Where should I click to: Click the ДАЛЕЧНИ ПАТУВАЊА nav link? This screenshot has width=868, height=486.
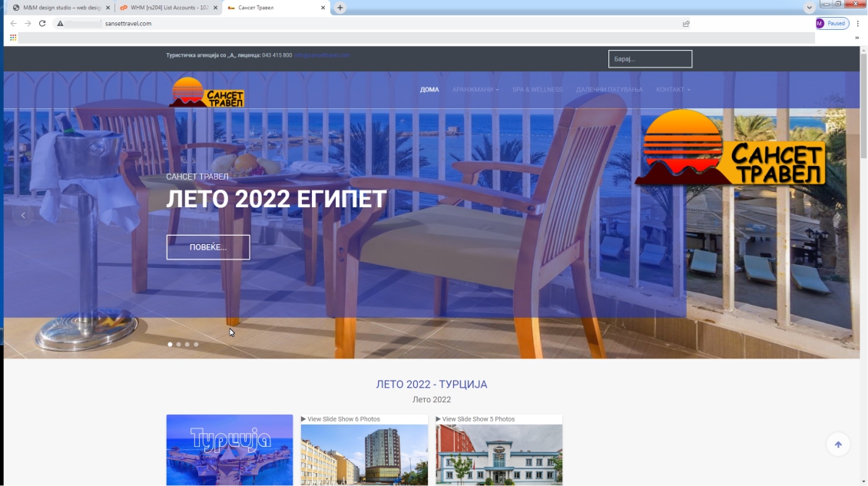(609, 90)
